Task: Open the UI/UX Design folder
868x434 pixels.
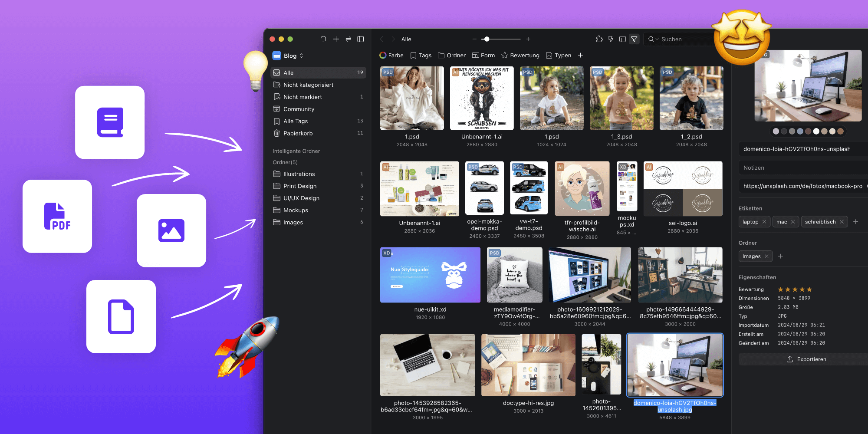Action: [x=318, y=198]
